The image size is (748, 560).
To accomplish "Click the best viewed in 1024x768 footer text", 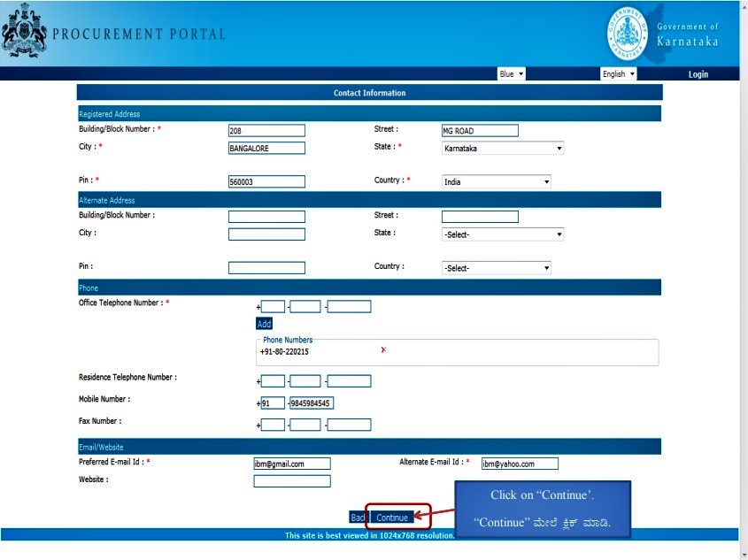I will (370, 535).
